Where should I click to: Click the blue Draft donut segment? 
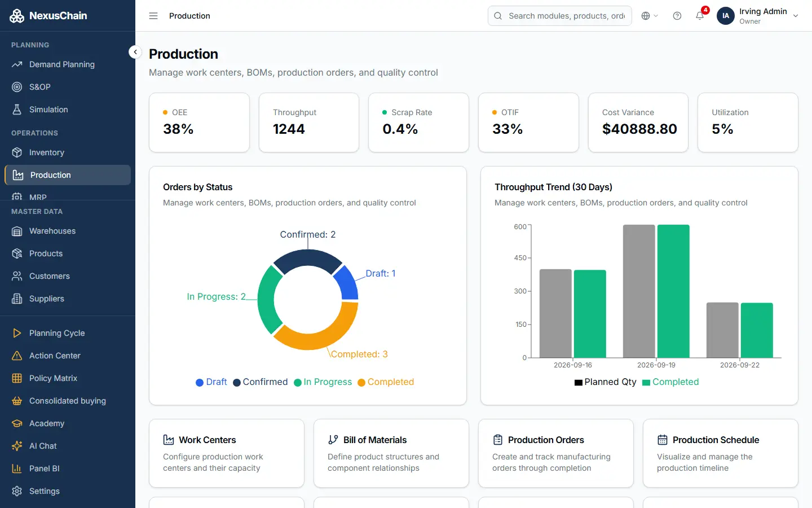[348, 283]
